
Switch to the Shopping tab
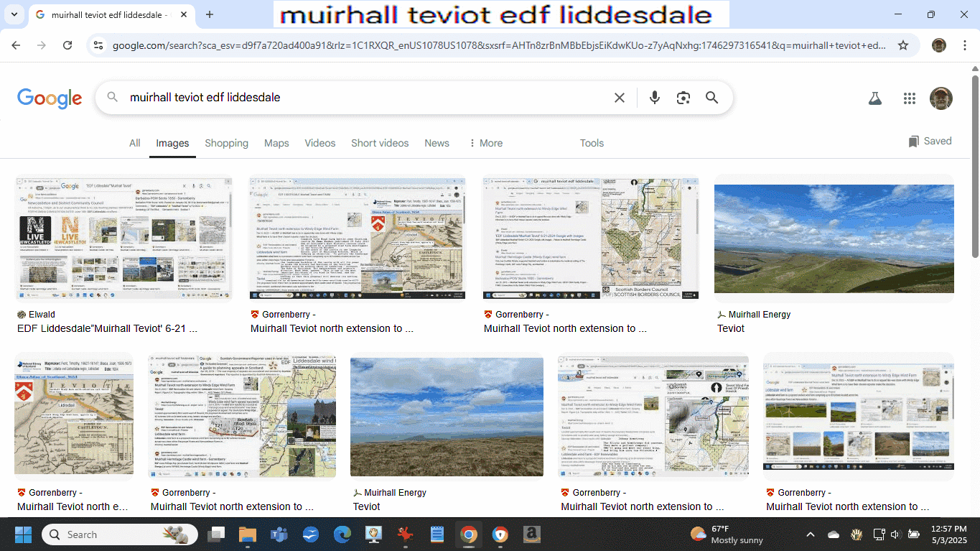pos(226,143)
